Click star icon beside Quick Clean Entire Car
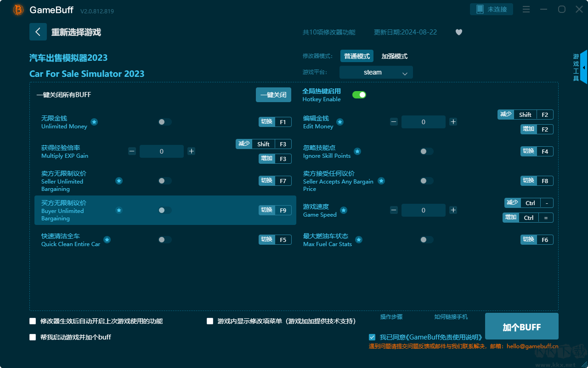This screenshot has height=368, width=588. 107,240
